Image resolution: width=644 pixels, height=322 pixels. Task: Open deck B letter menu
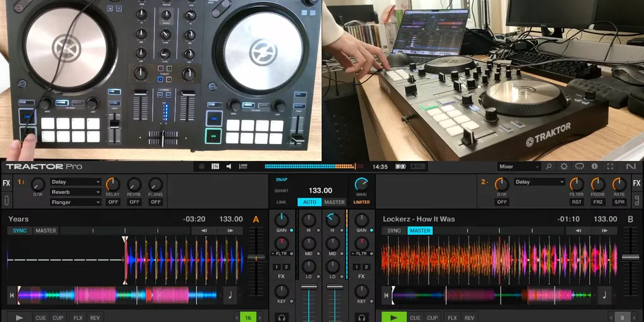(x=631, y=219)
